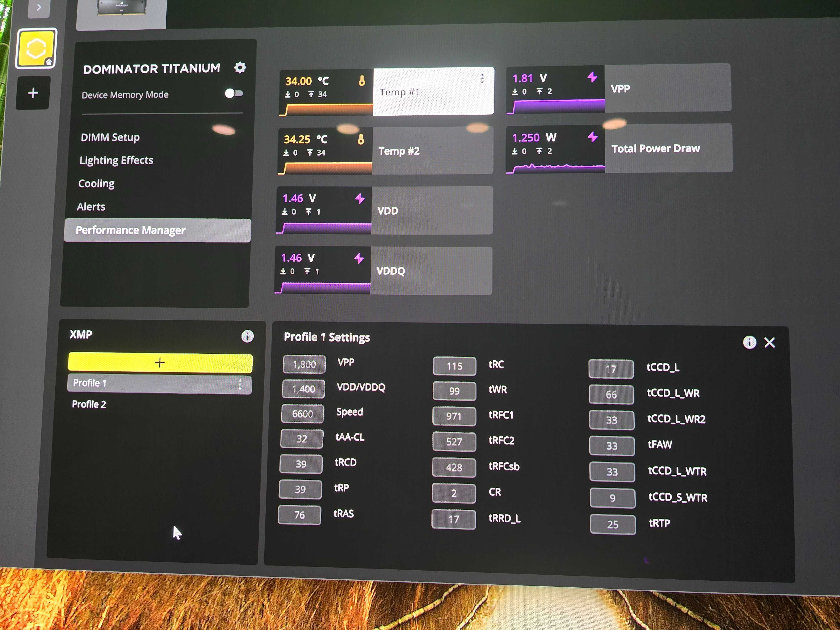Click the yellow home device icon
Image resolution: width=840 pixels, height=630 pixels.
[x=36, y=49]
